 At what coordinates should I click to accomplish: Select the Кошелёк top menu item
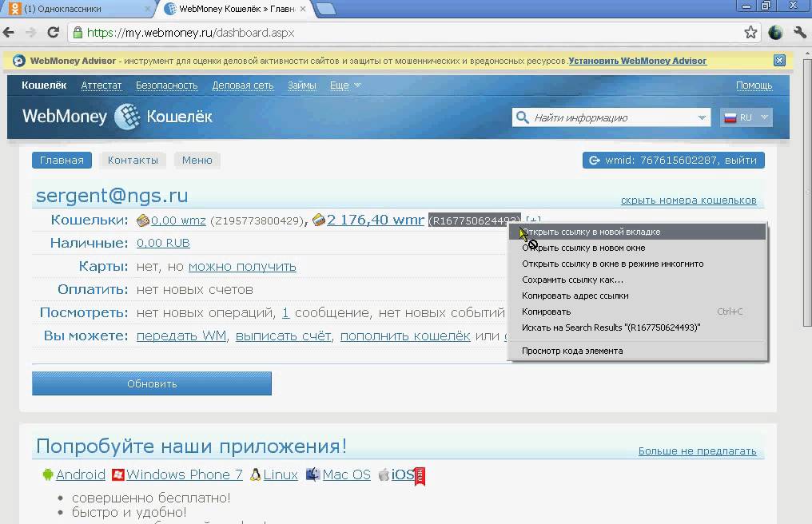[44, 85]
